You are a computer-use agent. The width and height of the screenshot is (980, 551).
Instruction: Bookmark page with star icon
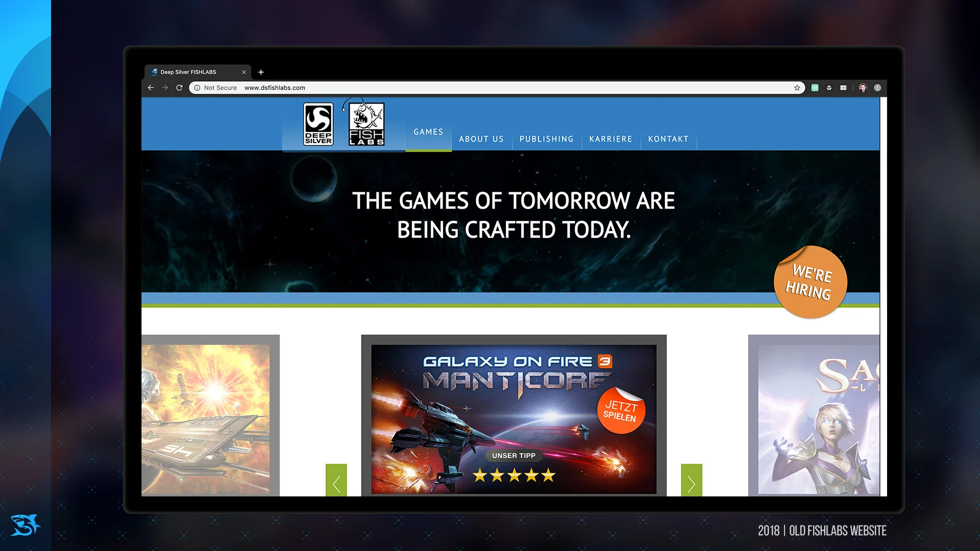pyautogui.click(x=797, y=88)
